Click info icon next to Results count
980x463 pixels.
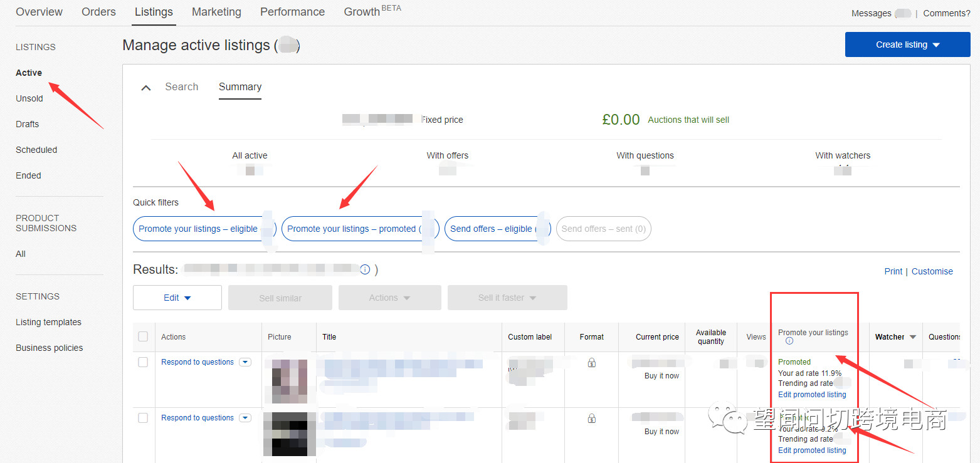pos(365,269)
